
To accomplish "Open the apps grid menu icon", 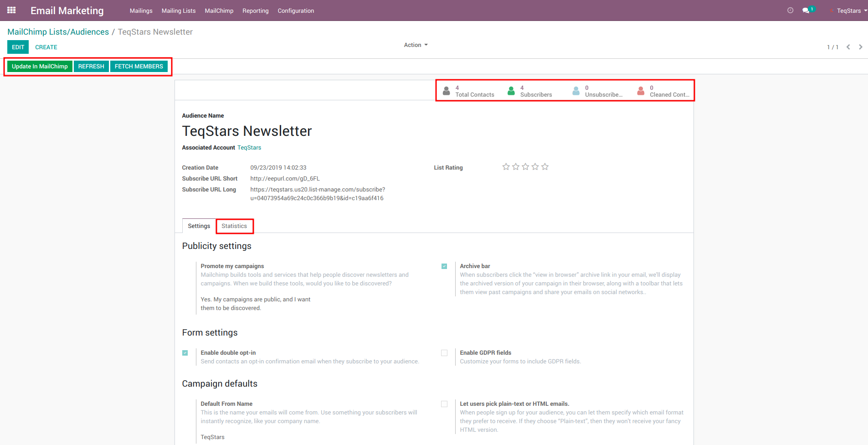I will [x=11, y=10].
